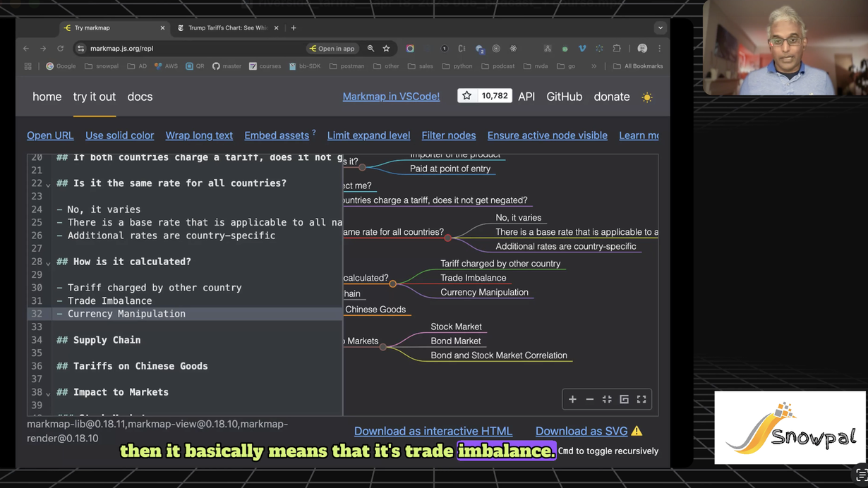The width and height of the screenshot is (868, 488).
Task: Open the docs nav item
Action: (x=140, y=97)
